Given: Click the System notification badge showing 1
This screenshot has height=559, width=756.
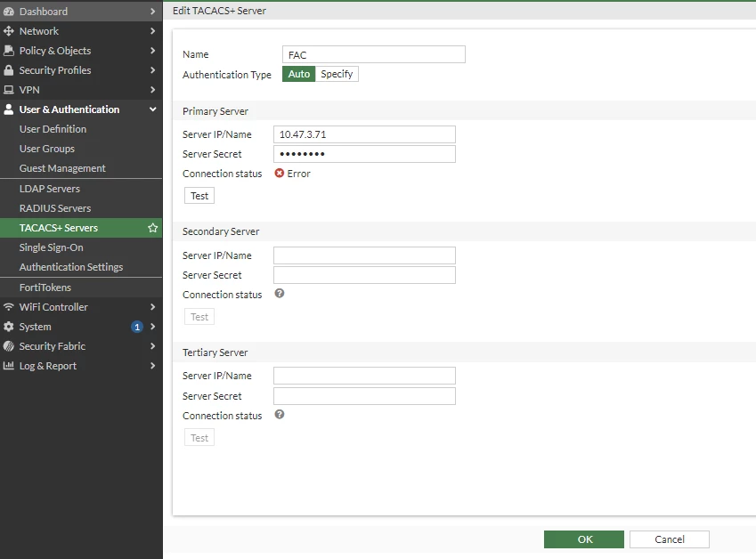Looking at the screenshot, I should (x=137, y=327).
